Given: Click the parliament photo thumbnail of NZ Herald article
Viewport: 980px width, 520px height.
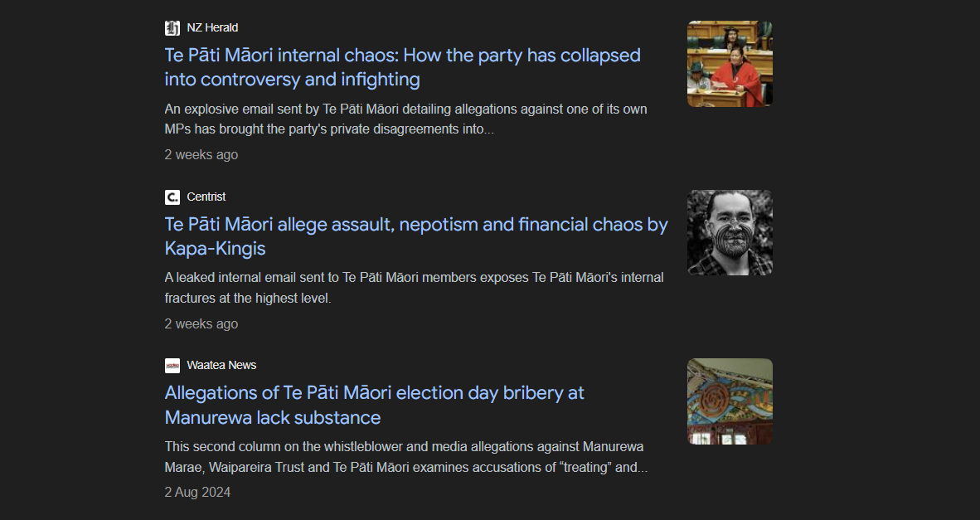Looking at the screenshot, I should coord(730,64).
